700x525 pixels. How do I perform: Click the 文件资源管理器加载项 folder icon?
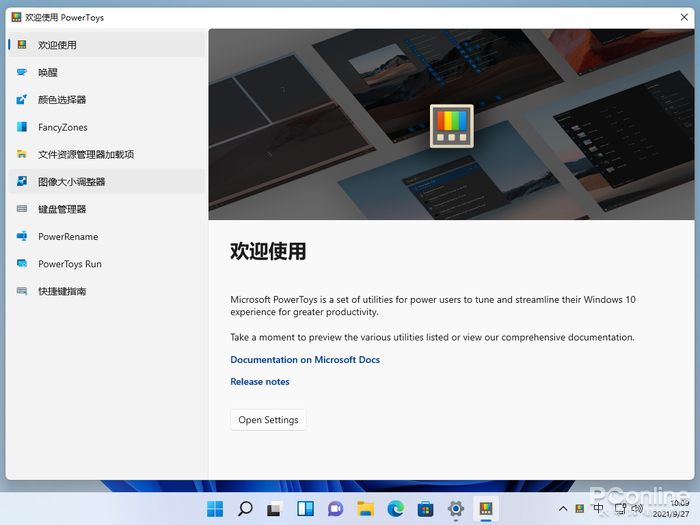(x=22, y=154)
